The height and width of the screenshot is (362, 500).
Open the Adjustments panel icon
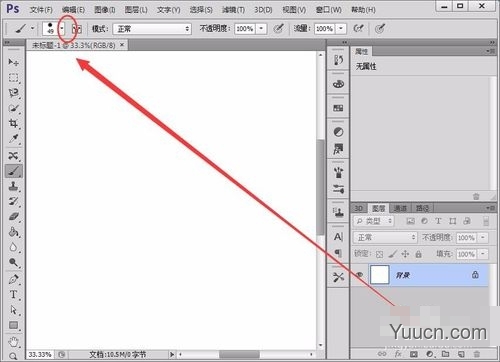(x=338, y=132)
